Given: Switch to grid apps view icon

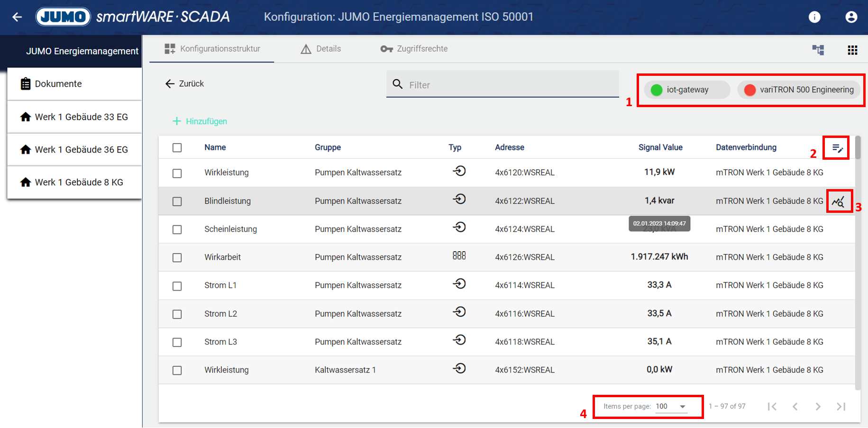Looking at the screenshot, I should pos(852,50).
